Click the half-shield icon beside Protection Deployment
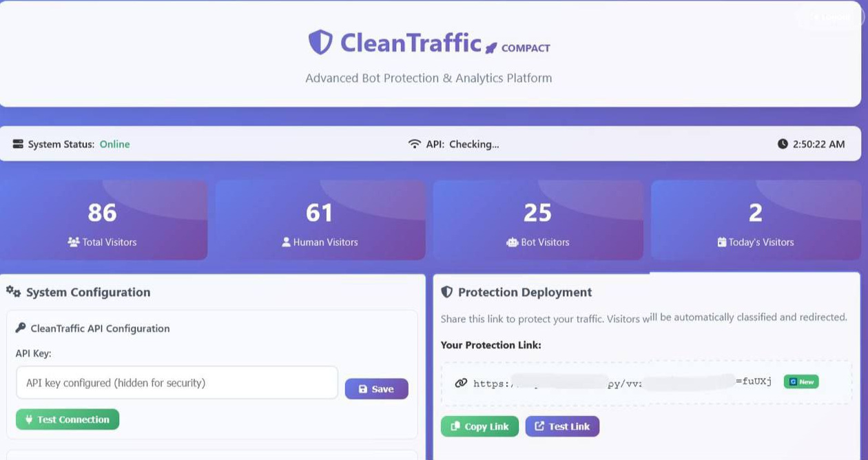 (446, 292)
